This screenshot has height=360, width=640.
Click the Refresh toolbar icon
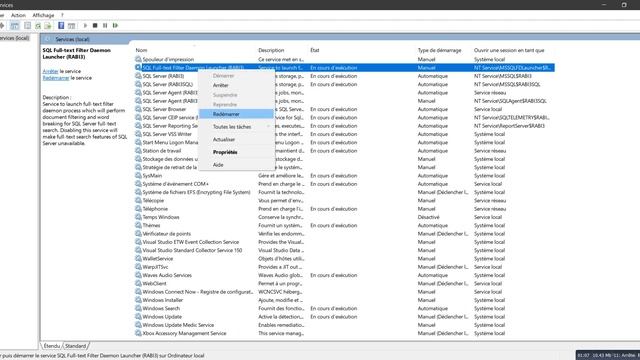coord(38,25)
